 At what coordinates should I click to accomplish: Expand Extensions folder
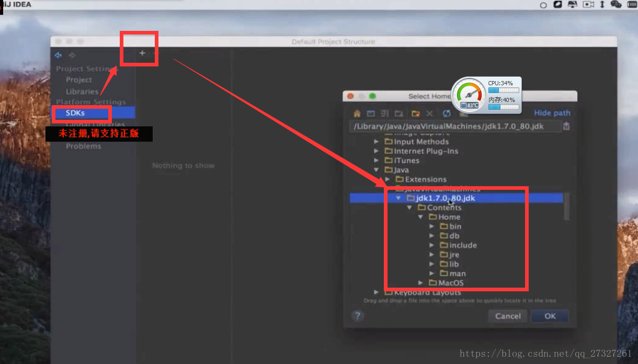(x=387, y=179)
